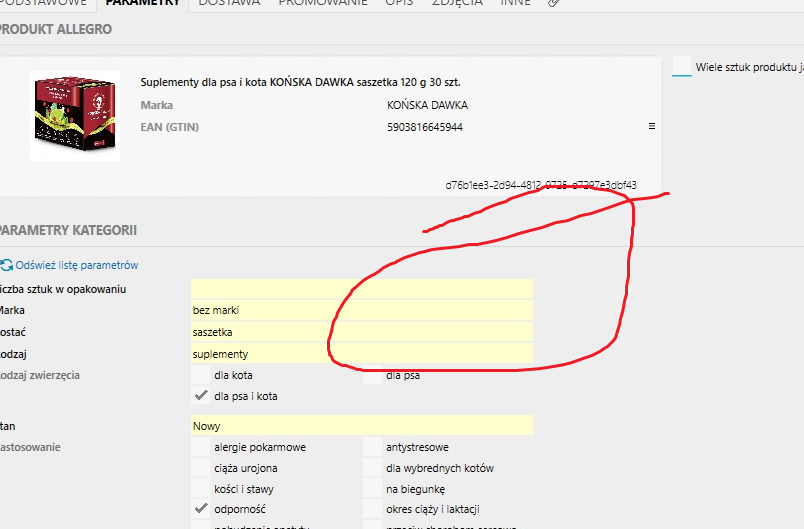Toggle the Wiele sztuk produktu checkbox

pos(682,67)
